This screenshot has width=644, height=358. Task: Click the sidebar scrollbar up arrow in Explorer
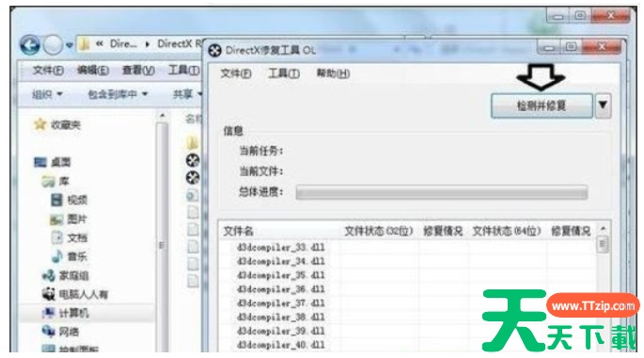coord(163,117)
